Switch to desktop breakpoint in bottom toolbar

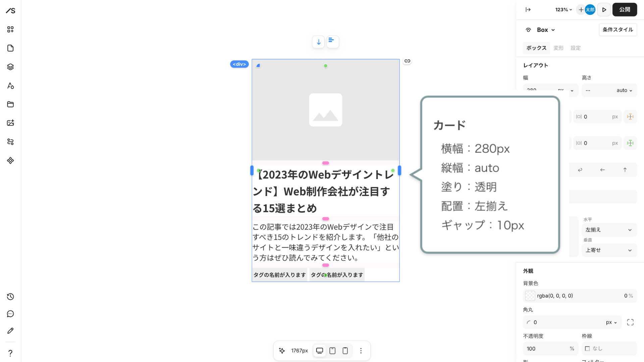[319, 351]
